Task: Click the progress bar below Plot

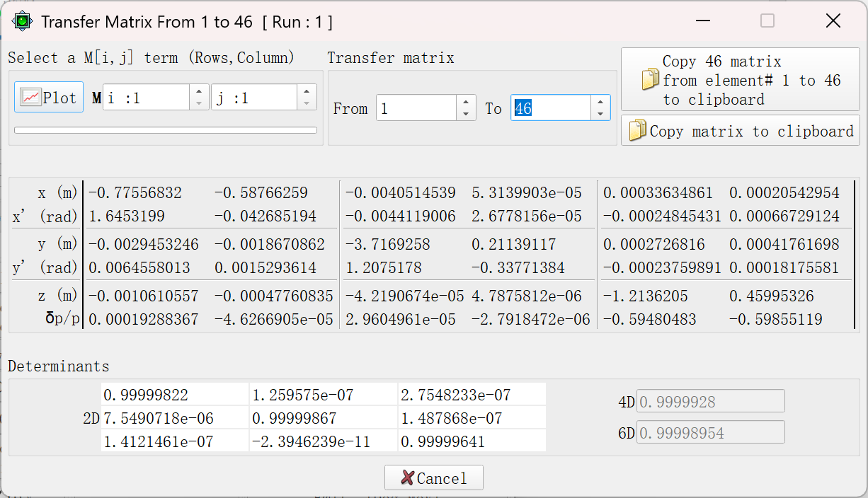Action: pyautogui.click(x=166, y=130)
